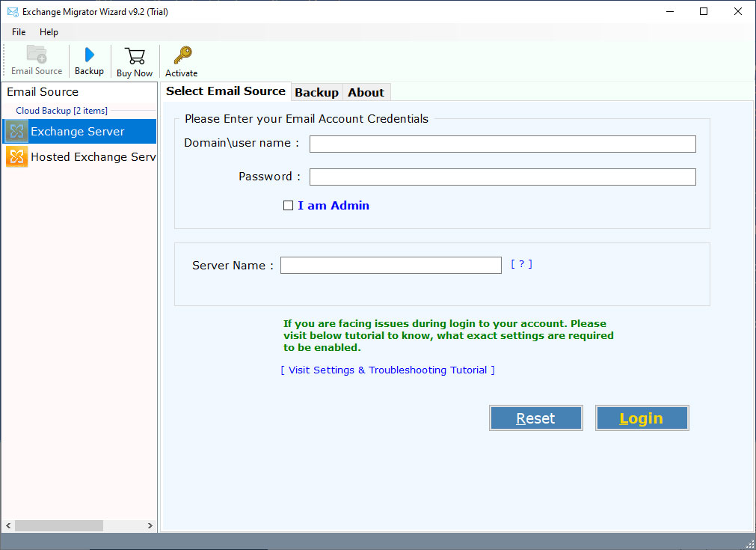This screenshot has height=550, width=756.
Task: Close the Exchange Migrator Wizard window
Action: pyautogui.click(x=737, y=11)
